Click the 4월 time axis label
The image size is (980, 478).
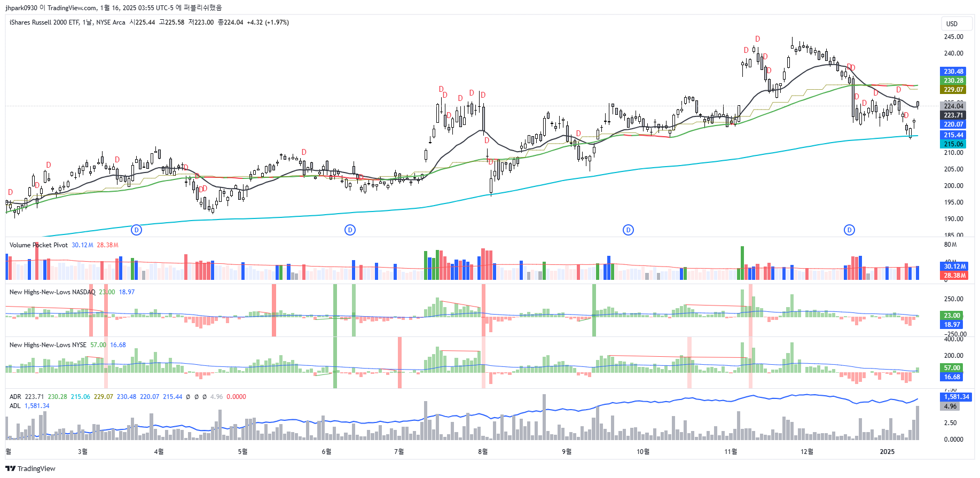point(159,452)
